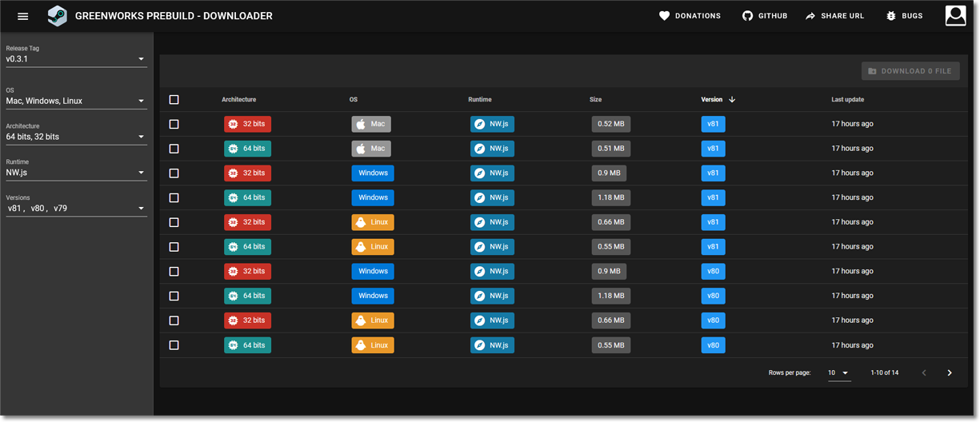Click the bug icon in header
The height and width of the screenshot is (422, 980).
coord(891,16)
